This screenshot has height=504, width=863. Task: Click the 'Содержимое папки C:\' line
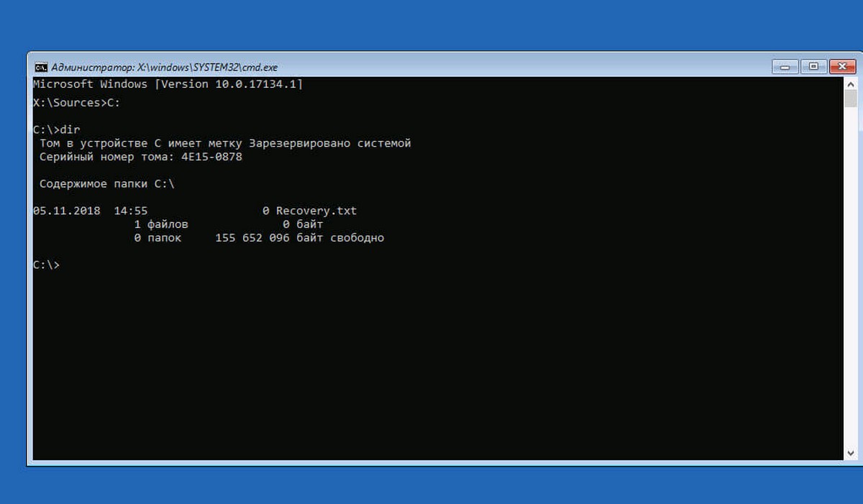(x=106, y=184)
